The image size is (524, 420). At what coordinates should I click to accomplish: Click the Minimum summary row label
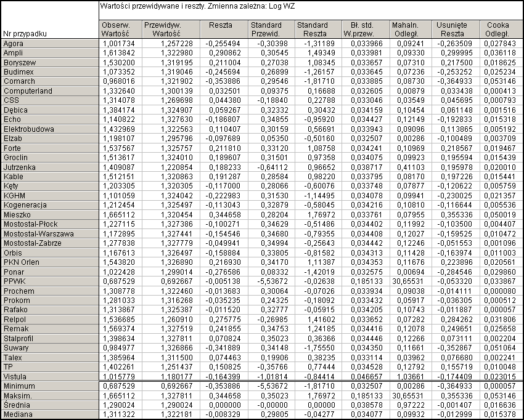50,386
